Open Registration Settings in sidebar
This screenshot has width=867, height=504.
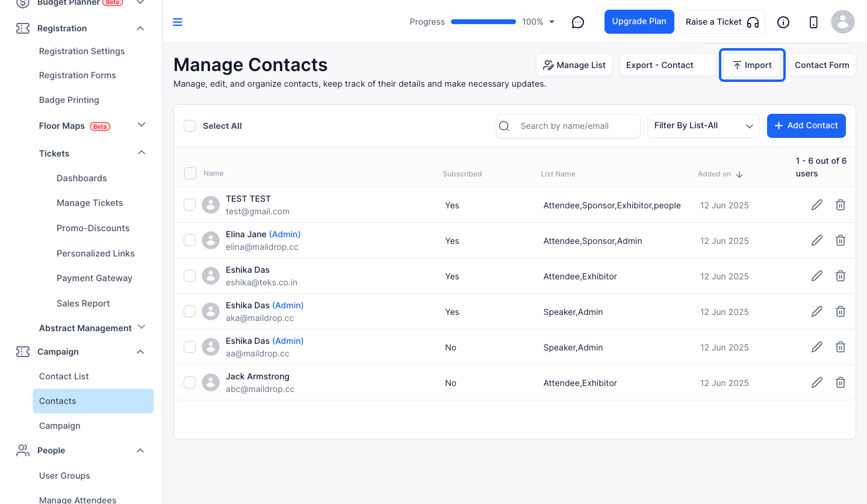pos(82,51)
